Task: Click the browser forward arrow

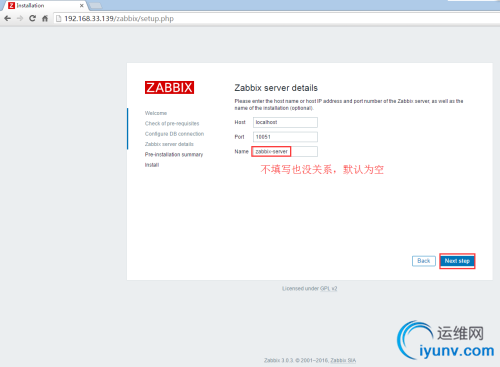Action: tap(20, 18)
